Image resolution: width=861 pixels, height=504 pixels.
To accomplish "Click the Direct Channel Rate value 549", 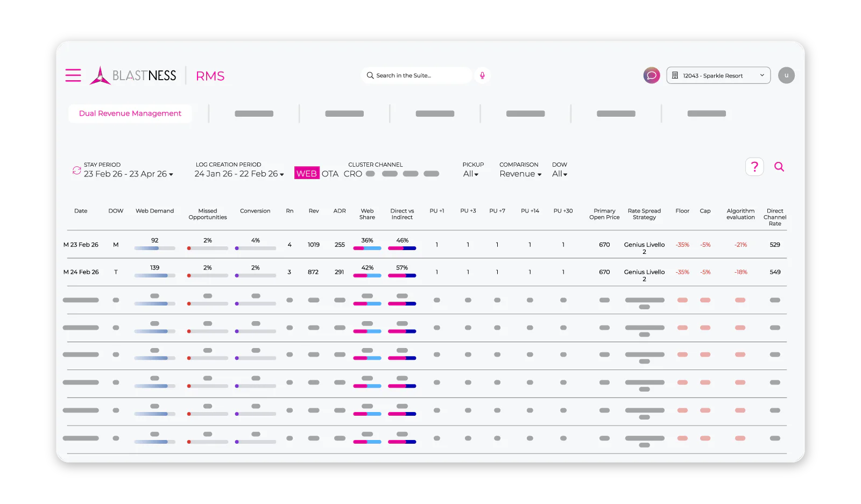I will 775,272.
